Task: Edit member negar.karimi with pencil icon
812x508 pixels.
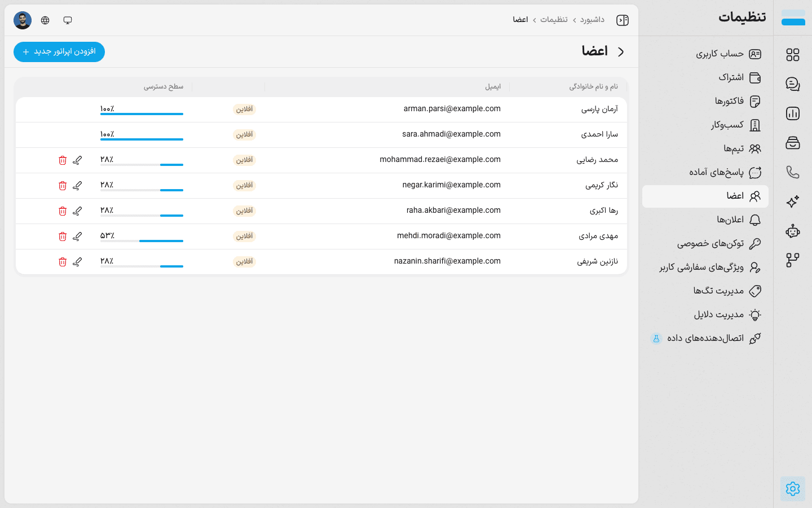Action: pos(77,186)
